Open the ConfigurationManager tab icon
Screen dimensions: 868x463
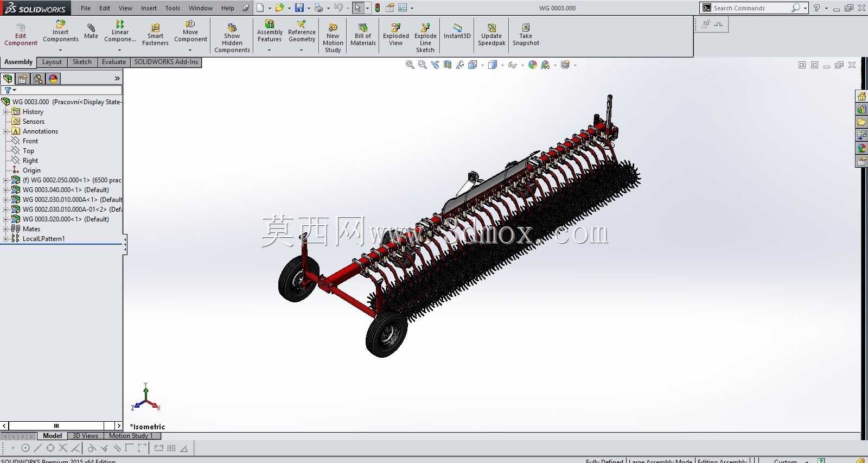pyautogui.click(x=38, y=79)
